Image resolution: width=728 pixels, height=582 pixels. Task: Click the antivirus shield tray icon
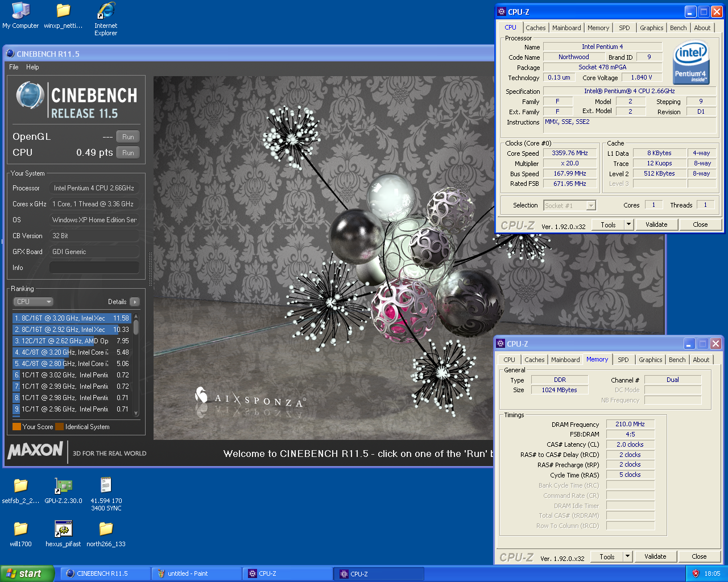(695, 573)
